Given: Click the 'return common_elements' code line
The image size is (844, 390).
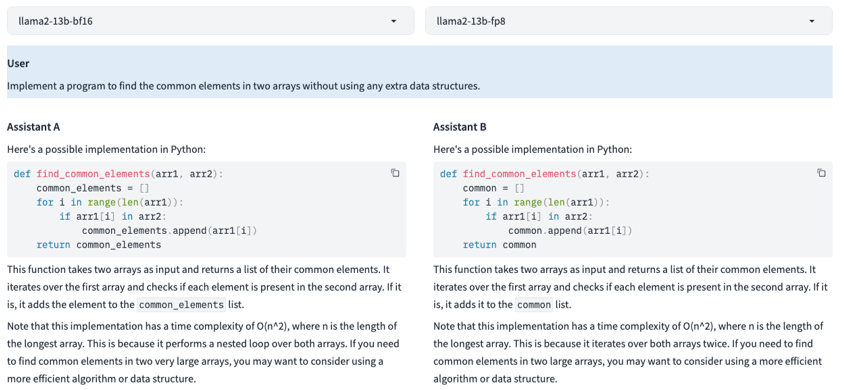Looking at the screenshot, I should [x=99, y=245].
